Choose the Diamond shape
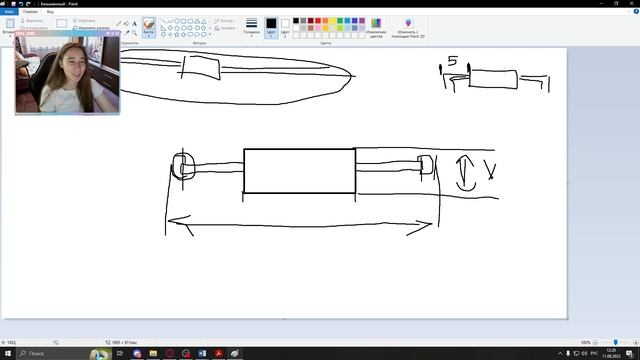 pyautogui.click(x=170, y=28)
